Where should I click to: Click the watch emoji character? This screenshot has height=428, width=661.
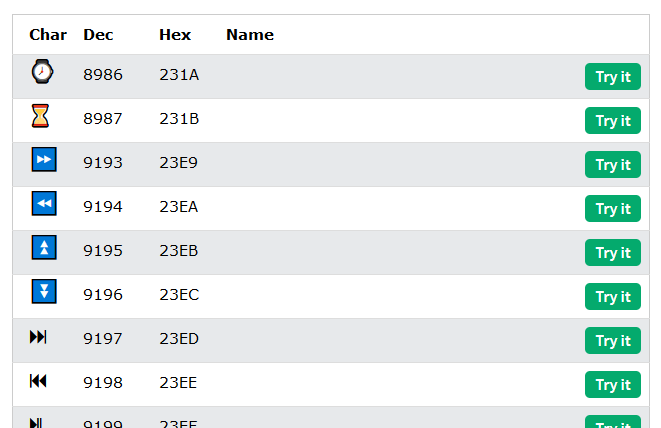[42, 72]
